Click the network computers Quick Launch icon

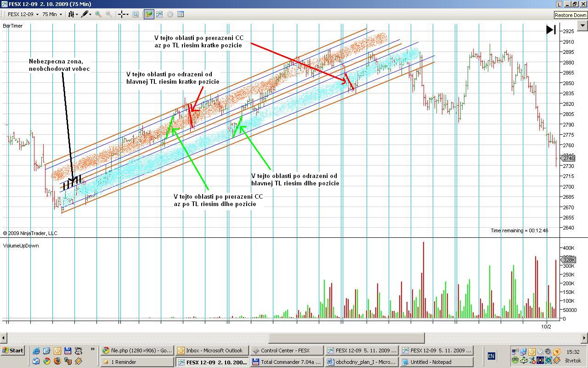68,361
